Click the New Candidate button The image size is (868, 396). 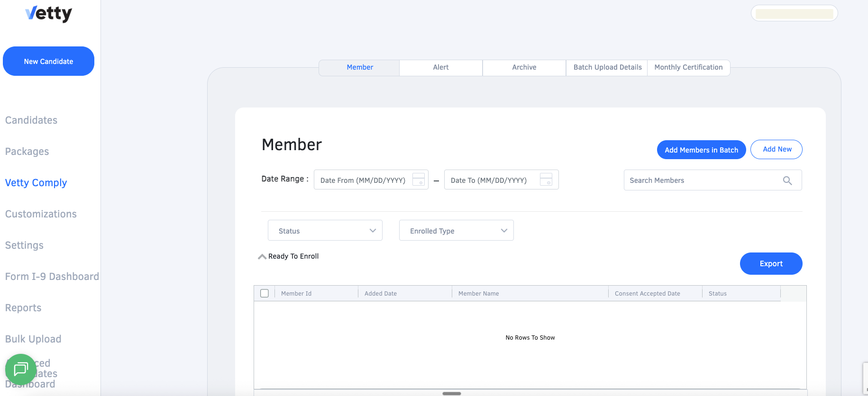[x=48, y=61]
